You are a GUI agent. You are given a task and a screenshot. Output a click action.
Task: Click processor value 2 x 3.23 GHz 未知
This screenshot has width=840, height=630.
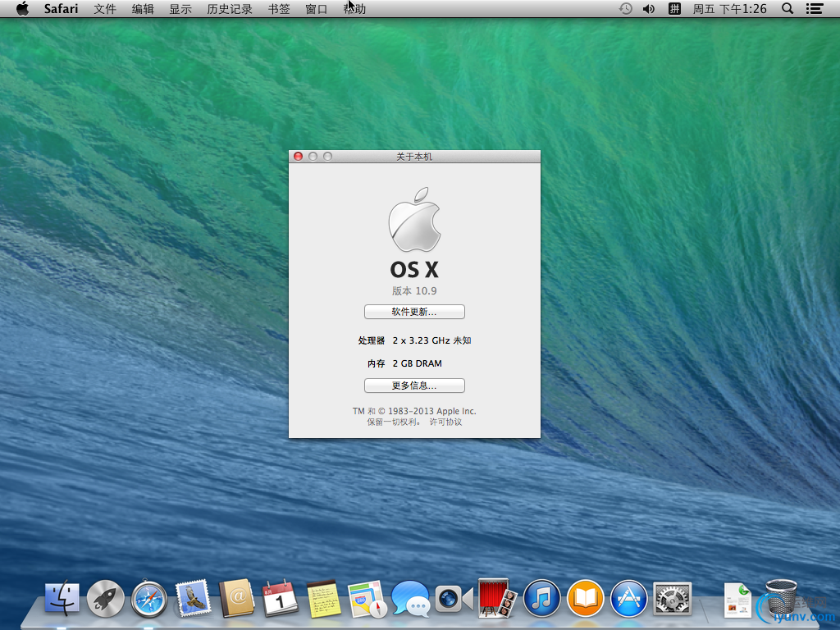pyautogui.click(x=431, y=340)
